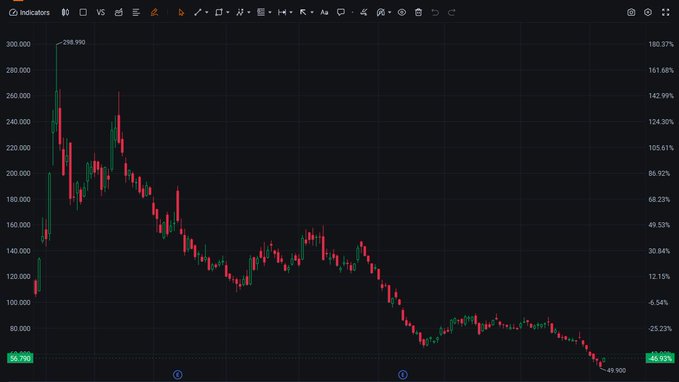Click the redo arrow
The height and width of the screenshot is (382, 679).
pos(452,13)
